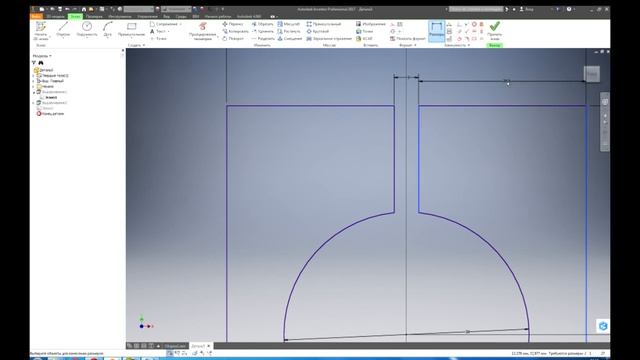This screenshot has height=360, width=640.
Task: Click the ACAD insert tool
Action: [x=364, y=38]
